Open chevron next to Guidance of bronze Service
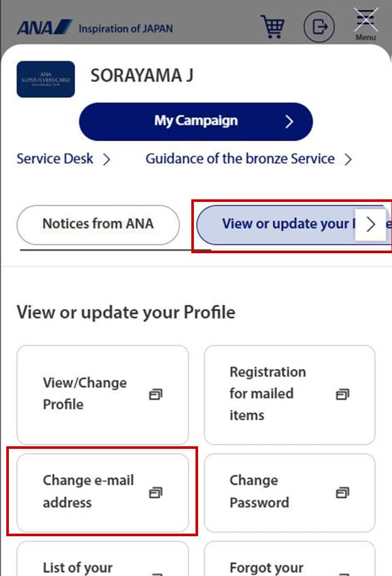This screenshot has height=576, width=392. [x=348, y=160]
